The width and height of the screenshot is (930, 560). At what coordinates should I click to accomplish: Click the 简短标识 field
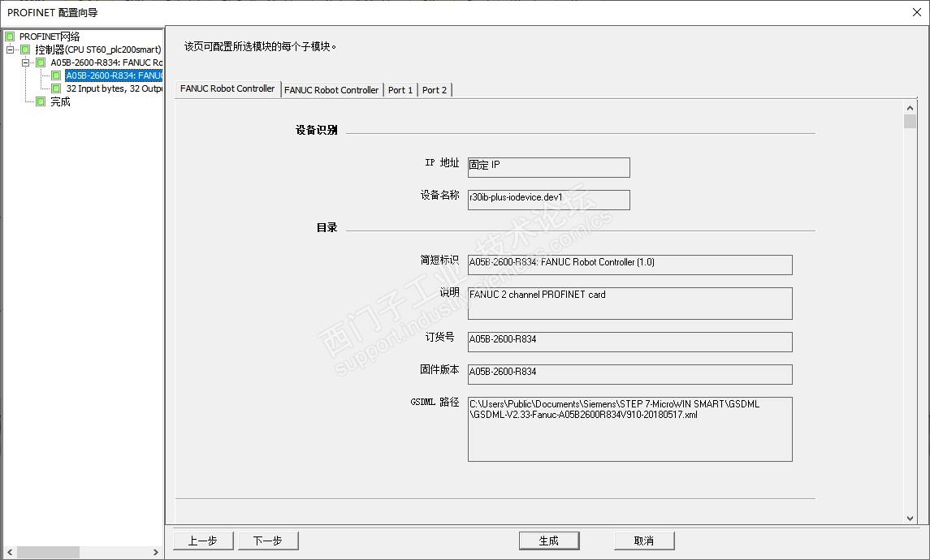(x=630, y=265)
